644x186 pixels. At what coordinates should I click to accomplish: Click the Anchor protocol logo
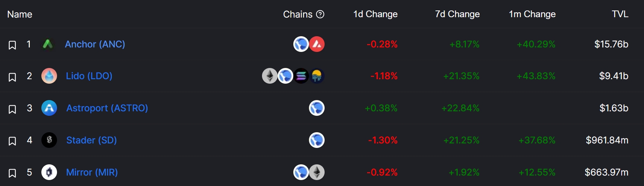pyautogui.click(x=49, y=44)
